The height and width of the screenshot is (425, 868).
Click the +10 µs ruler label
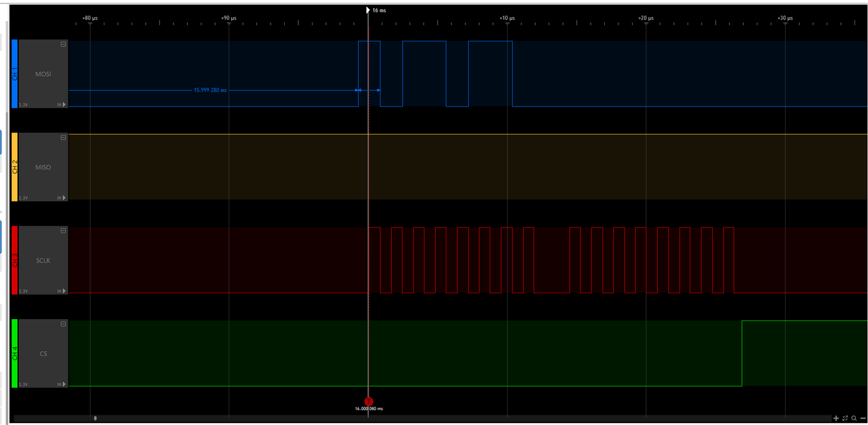pos(507,18)
